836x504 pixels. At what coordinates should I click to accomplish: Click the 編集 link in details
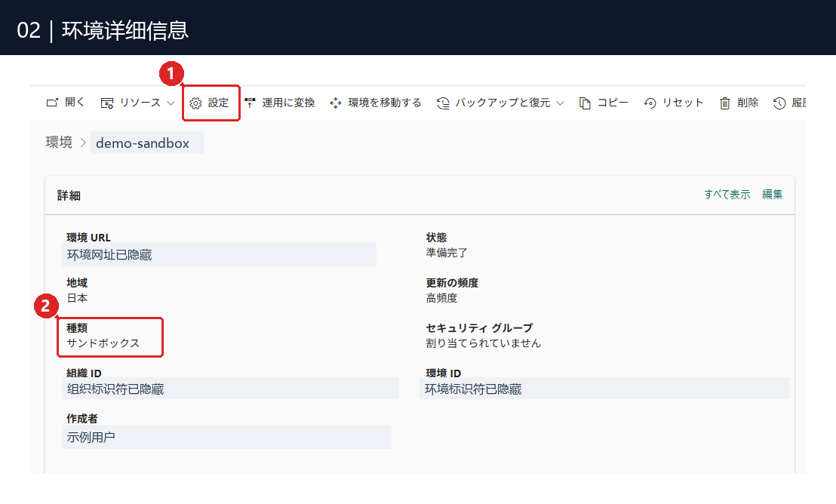pyautogui.click(x=773, y=194)
